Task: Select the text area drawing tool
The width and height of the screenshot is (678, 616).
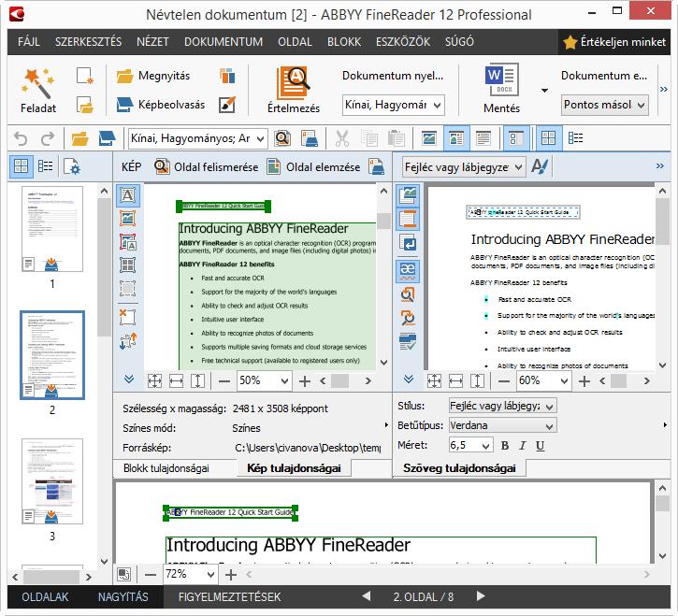Action: pos(127,195)
